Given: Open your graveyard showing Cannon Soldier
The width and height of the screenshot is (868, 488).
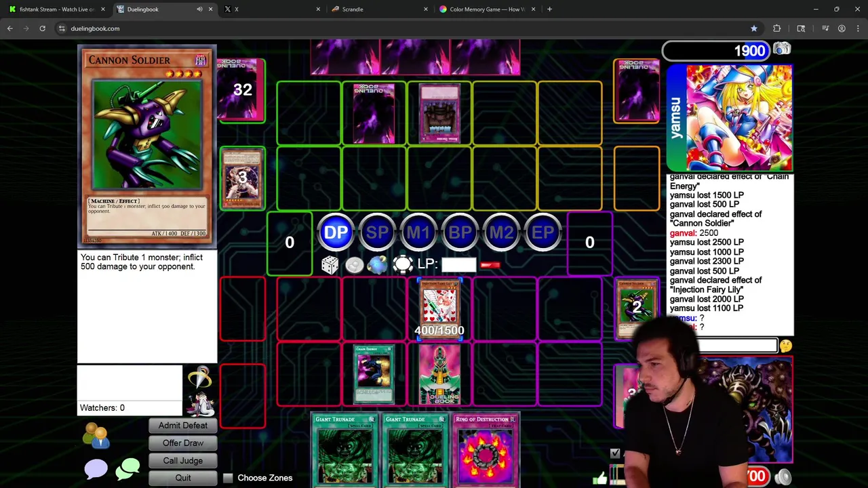Looking at the screenshot, I should pos(636,308).
